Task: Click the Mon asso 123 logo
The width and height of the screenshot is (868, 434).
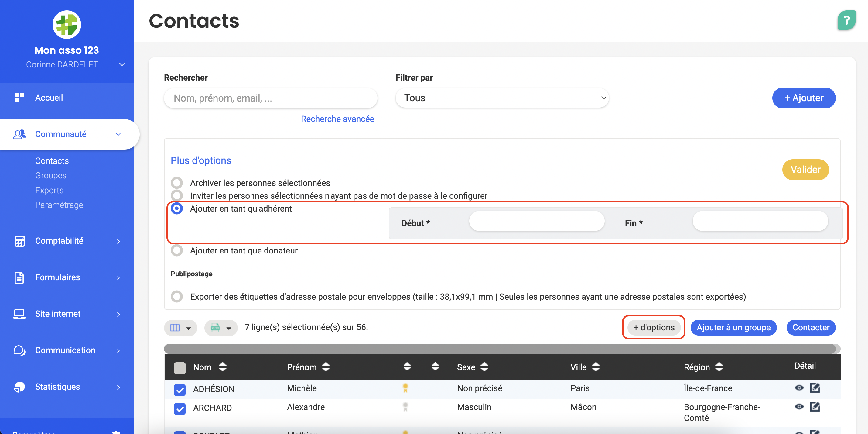Action: click(67, 24)
